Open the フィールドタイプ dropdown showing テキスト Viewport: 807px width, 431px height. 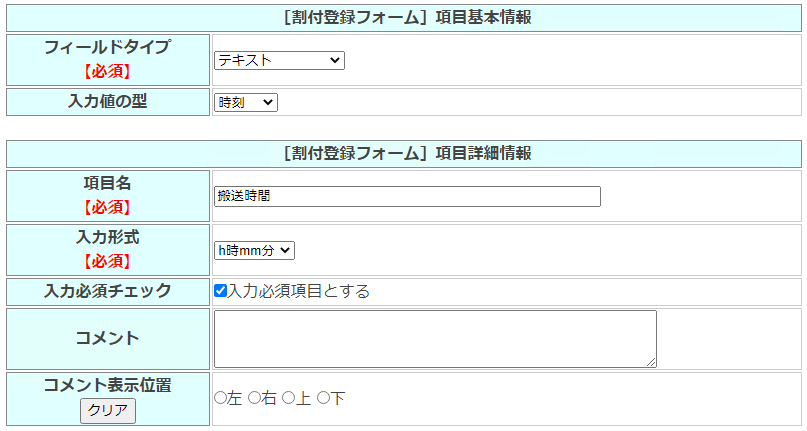pyautogui.click(x=279, y=61)
